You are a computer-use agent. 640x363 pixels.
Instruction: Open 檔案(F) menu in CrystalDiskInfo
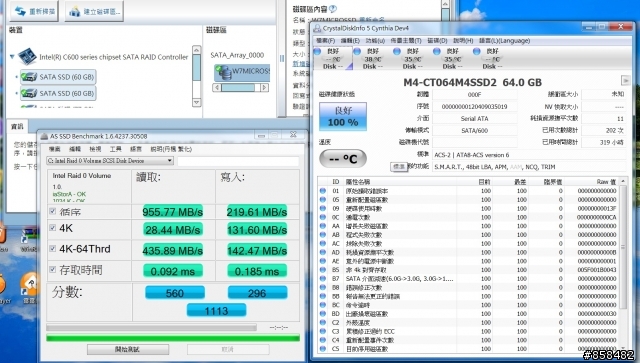[325, 41]
